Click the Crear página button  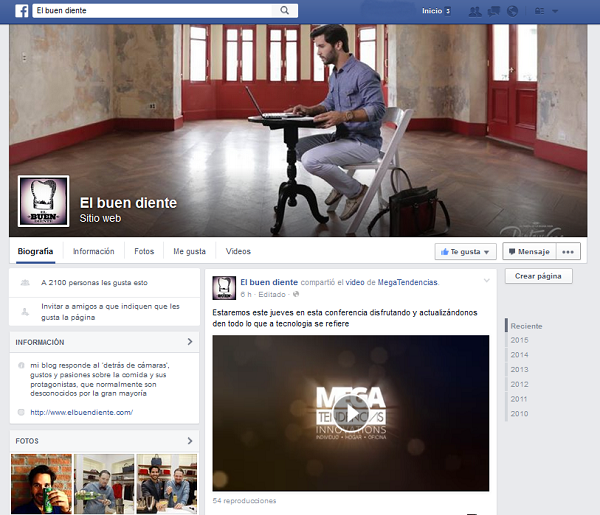[538, 276]
